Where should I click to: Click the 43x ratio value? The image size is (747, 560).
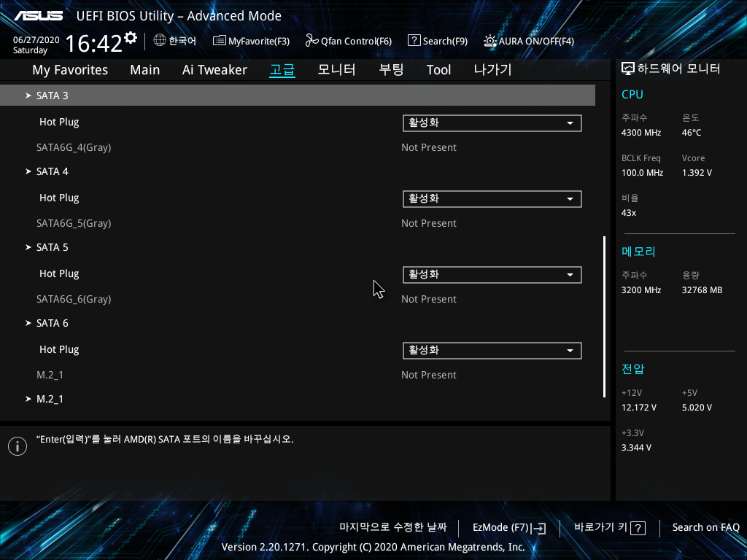(x=628, y=213)
